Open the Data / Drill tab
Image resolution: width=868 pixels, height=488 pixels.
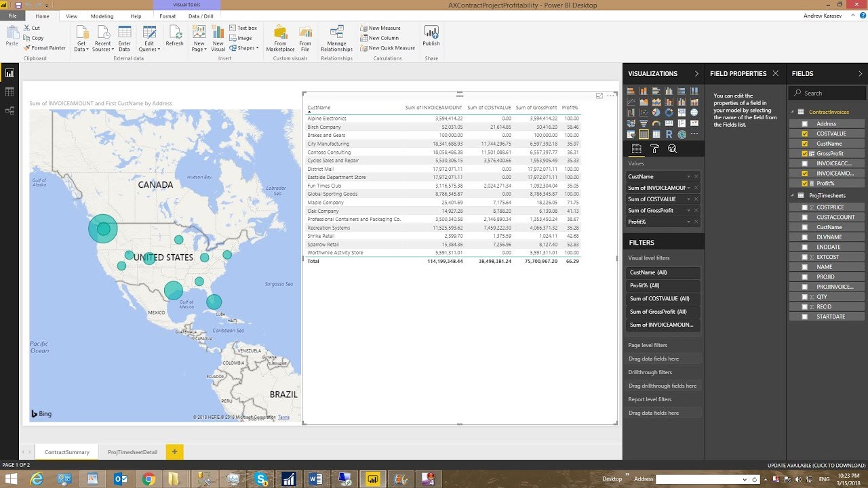click(201, 16)
